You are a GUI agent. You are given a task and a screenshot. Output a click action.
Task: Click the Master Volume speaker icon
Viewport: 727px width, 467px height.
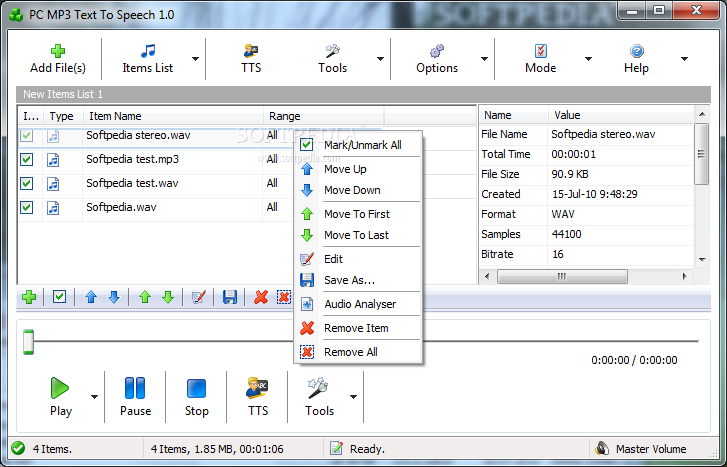(602, 448)
